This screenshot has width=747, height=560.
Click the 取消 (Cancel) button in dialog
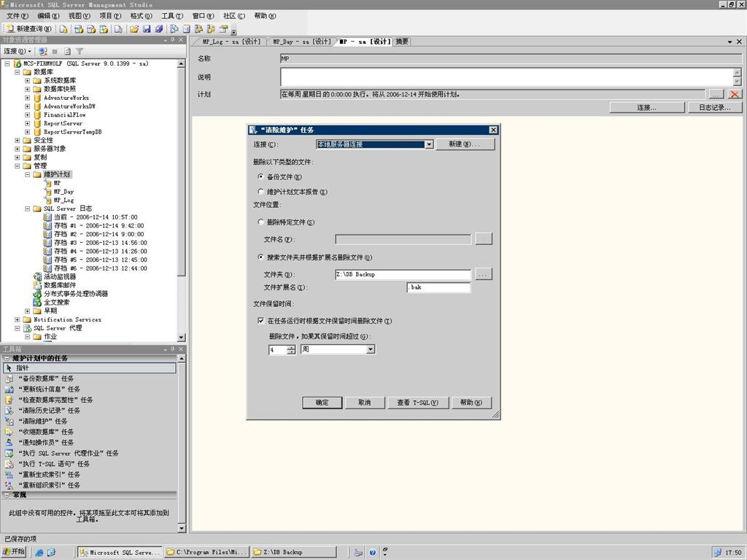(365, 402)
